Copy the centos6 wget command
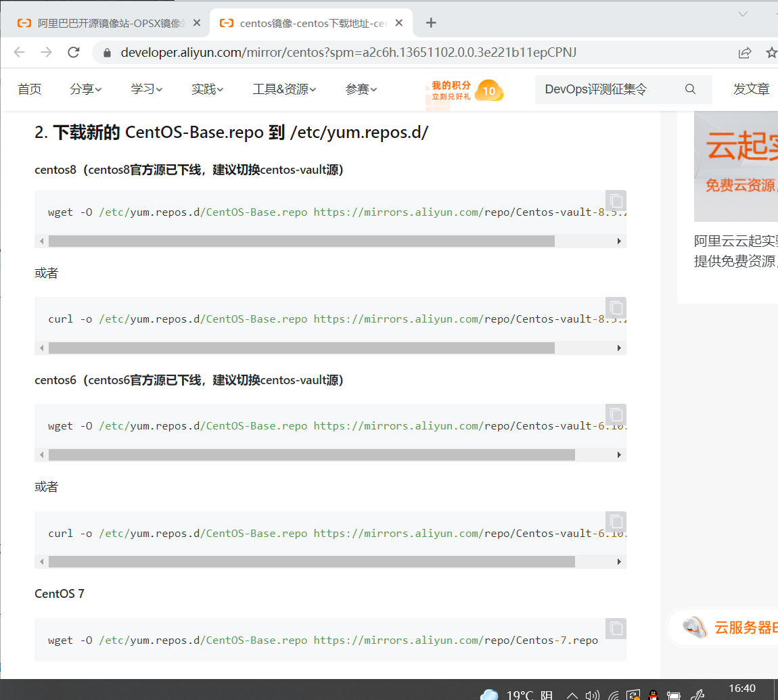Viewport: 778px width, 700px height. [x=616, y=415]
